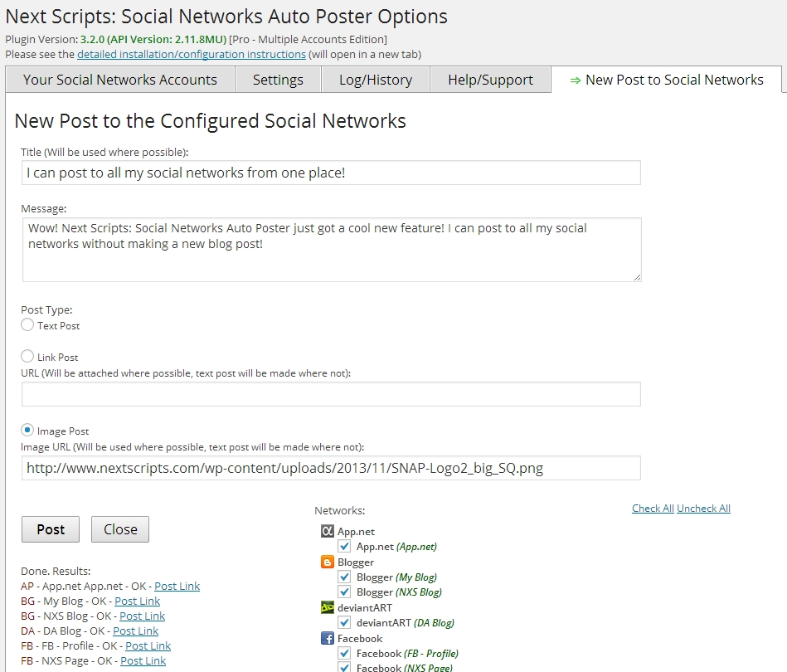
Task: Open the Log/History tab
Action: tap(376, 80)
